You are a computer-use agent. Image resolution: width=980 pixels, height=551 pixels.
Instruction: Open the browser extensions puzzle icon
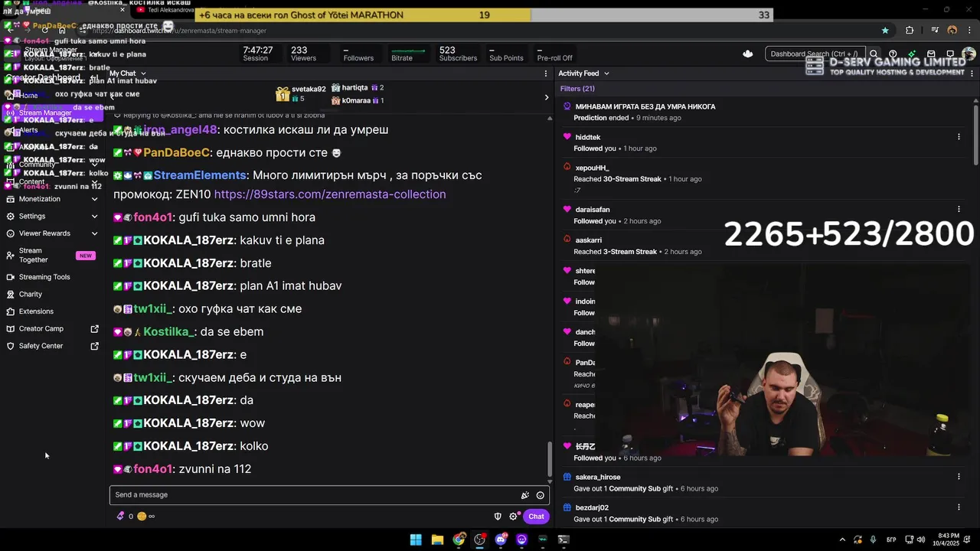[910, 31]
